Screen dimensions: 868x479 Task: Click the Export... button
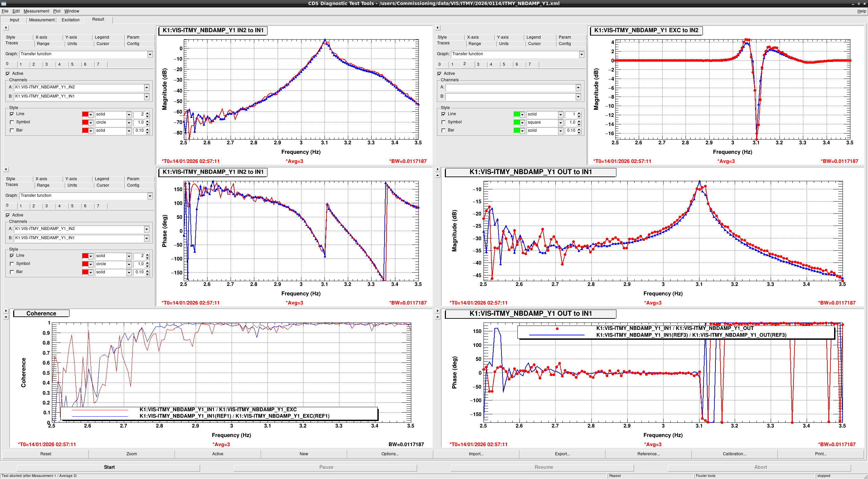pyautogui.click(x=562, y=454)
